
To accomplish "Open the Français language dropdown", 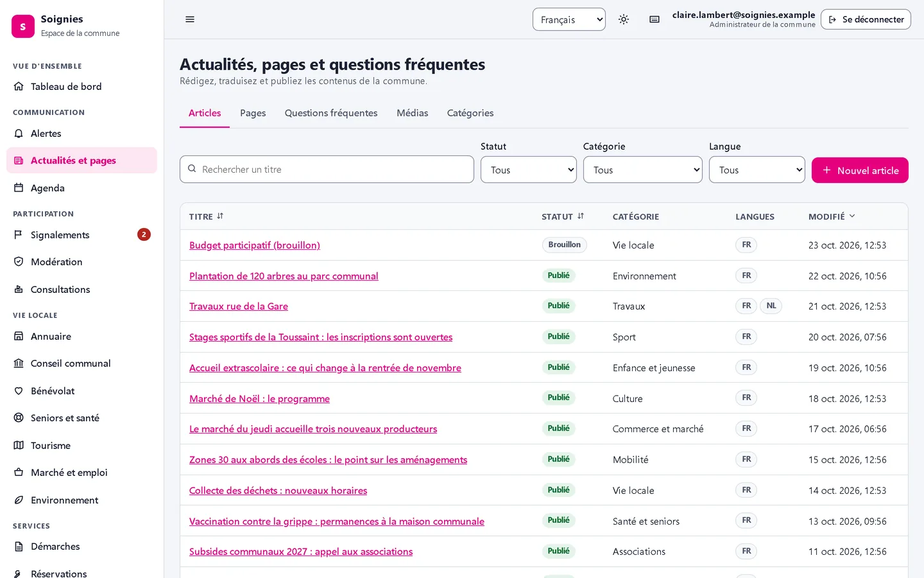I will (x=569, y=19).
